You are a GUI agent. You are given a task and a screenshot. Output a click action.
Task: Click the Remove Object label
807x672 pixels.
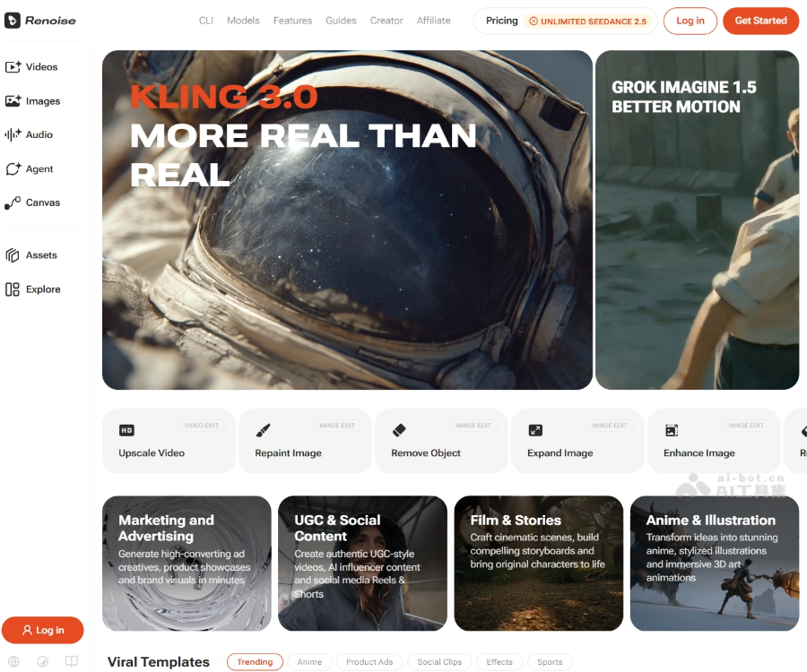click(x=426, y=453)
